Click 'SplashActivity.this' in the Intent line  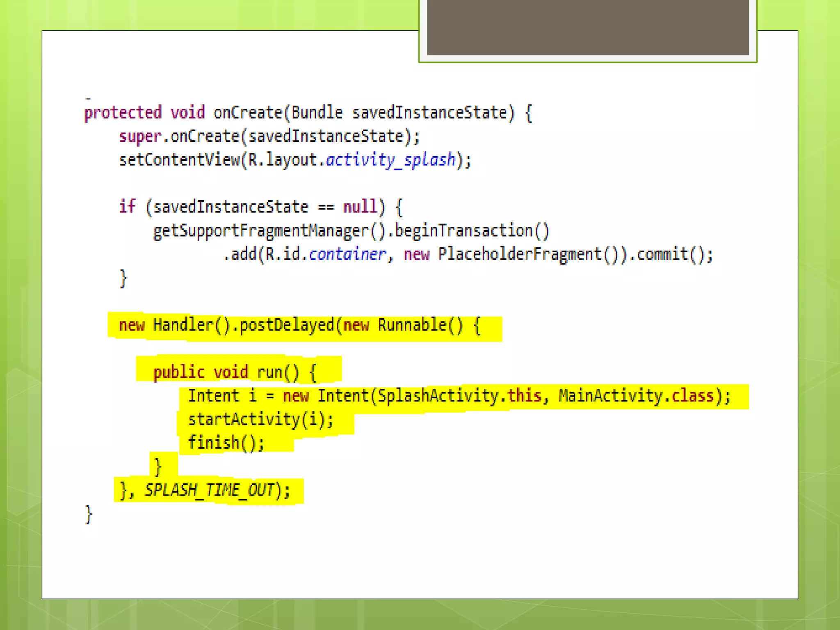(459, 396)
